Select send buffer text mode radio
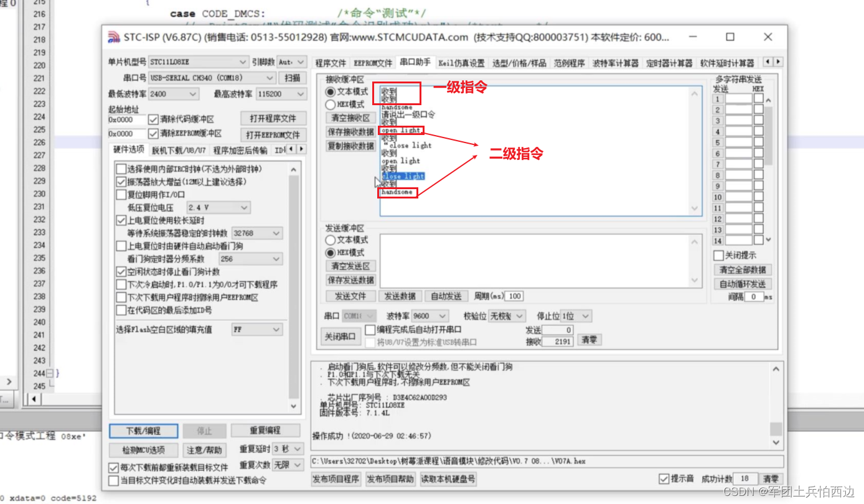Viewport: 864px width, 504px height. point(331,240)
